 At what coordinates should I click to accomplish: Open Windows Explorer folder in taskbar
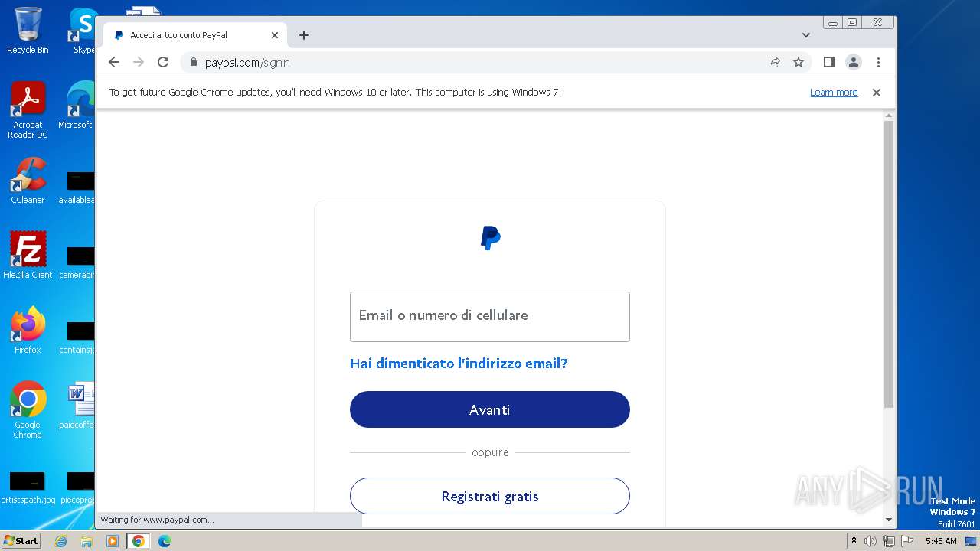[x=87, y=541]
